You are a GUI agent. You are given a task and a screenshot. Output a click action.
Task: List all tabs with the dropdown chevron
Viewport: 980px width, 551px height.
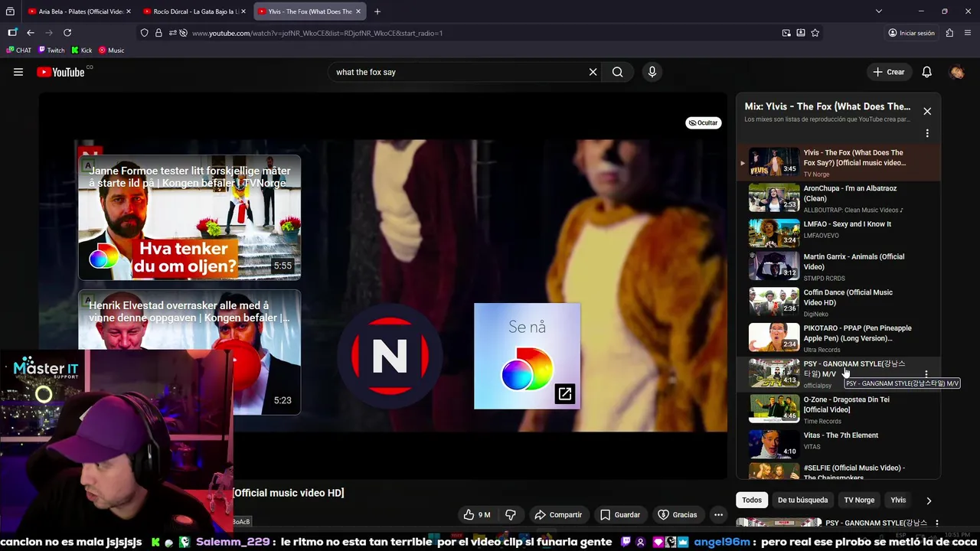pyautogui.click(x=879, y=11)
